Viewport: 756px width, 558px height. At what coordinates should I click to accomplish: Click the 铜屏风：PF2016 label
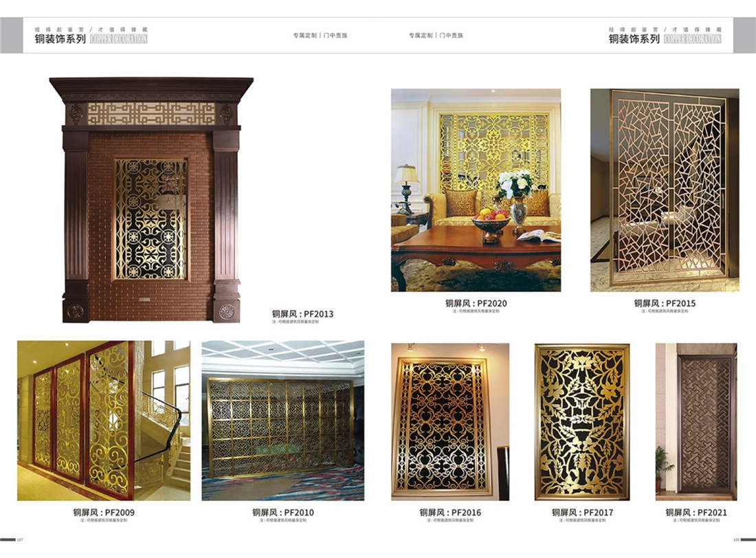point(450,513)
